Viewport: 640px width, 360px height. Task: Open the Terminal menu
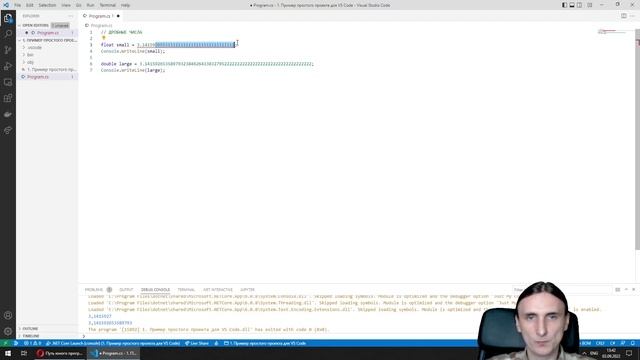[108, 5]
